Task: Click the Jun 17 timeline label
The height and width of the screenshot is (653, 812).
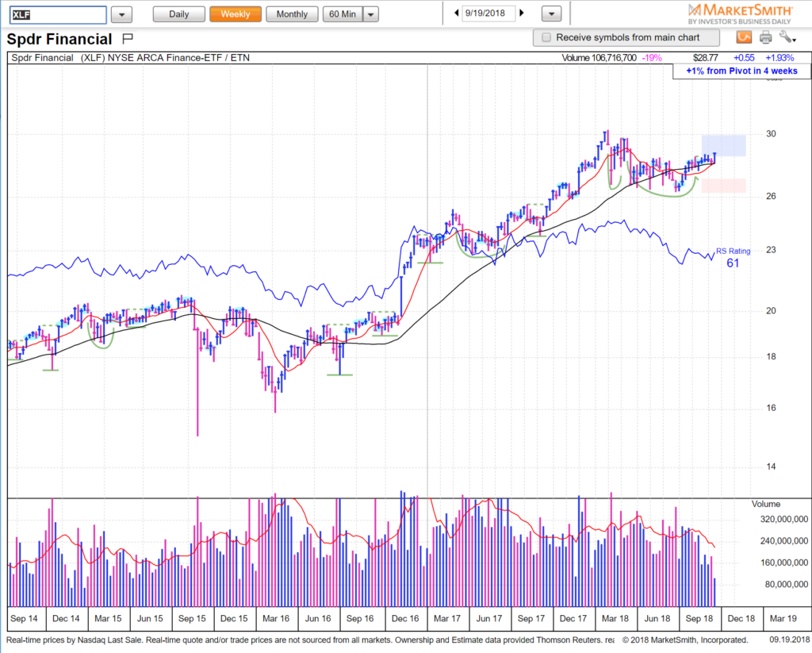Action: pos(488,618)
